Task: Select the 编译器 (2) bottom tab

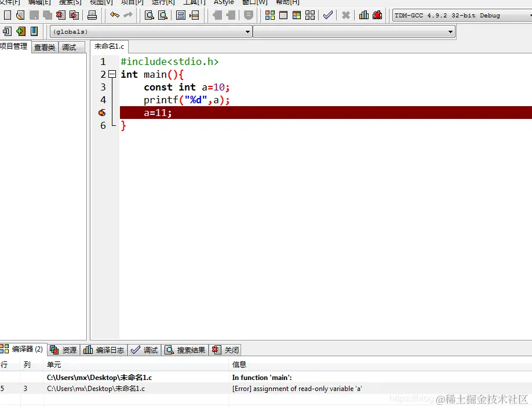Action: [23, 349]
